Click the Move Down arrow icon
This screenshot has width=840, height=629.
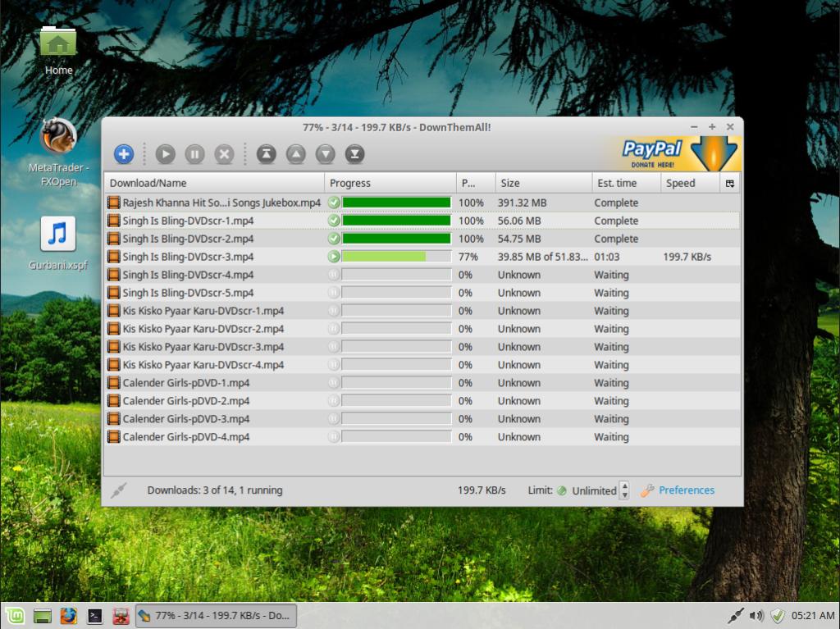tap(326, 154)
